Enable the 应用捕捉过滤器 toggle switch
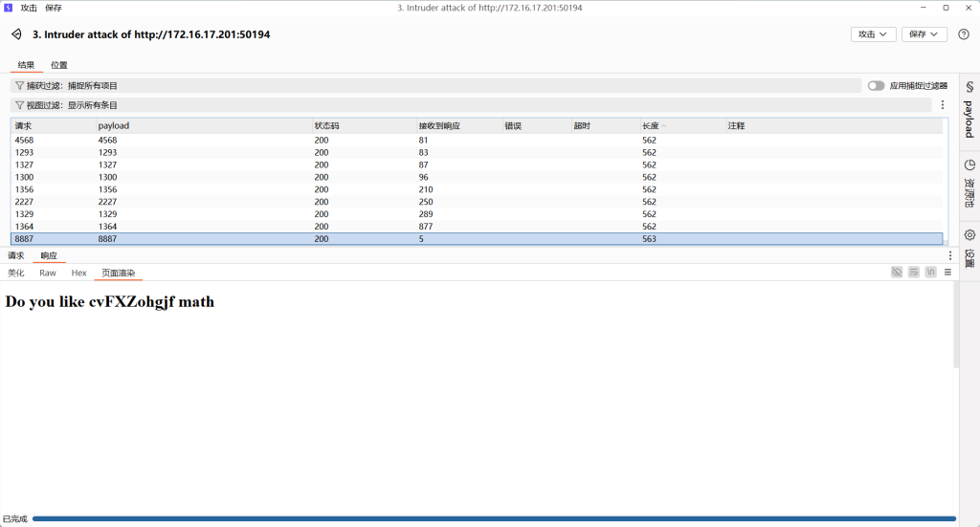Image resolution: width=980 pixels, height=527 pixels. pos(876,85)
